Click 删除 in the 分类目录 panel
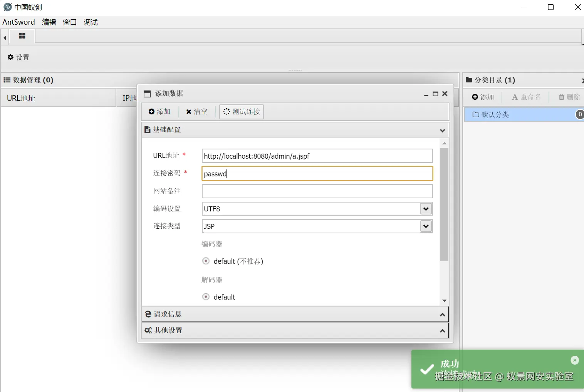The height and width of the screenshot is (392, 584). click(569, 97)
